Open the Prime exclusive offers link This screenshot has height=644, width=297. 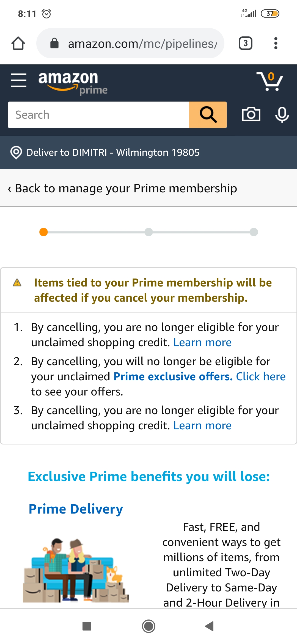coord(173,376)
